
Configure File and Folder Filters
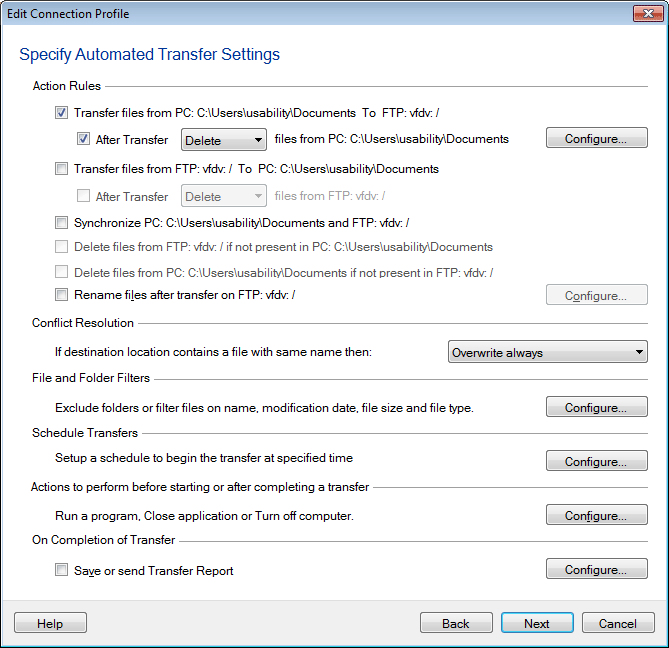[x=596, y=408]
